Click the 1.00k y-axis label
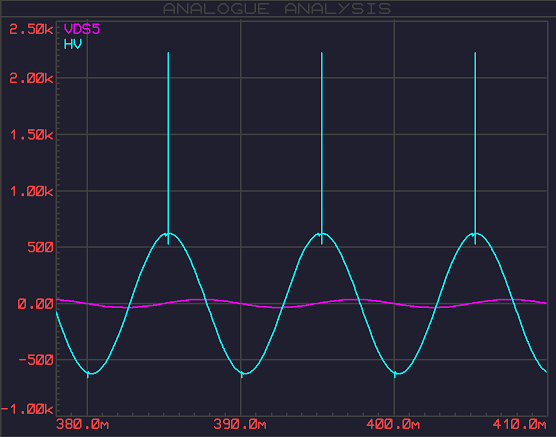556x437 pixels. pyautogui.click(x=32, y=192)
